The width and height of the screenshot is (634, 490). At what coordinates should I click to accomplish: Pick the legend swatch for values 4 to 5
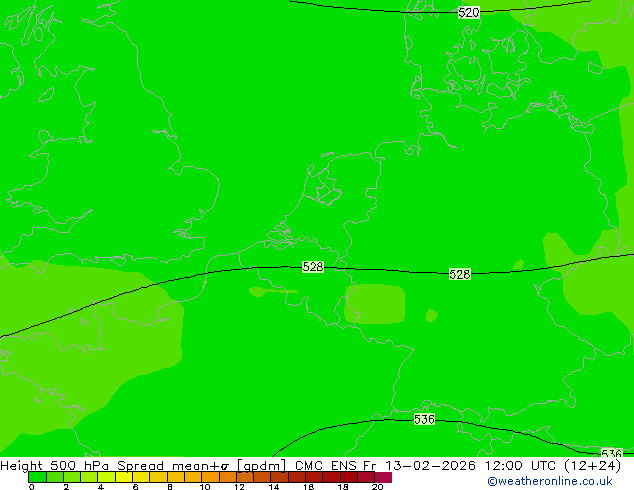(x=107, y=477)
